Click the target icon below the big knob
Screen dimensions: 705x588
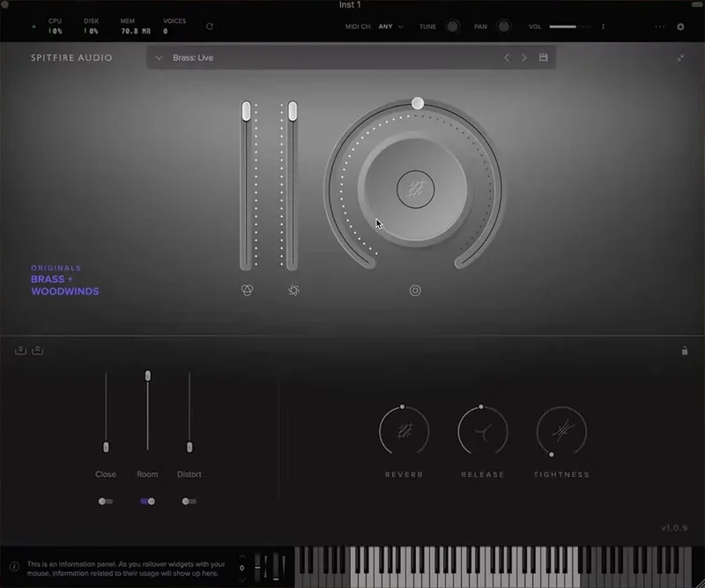[415, 290]
